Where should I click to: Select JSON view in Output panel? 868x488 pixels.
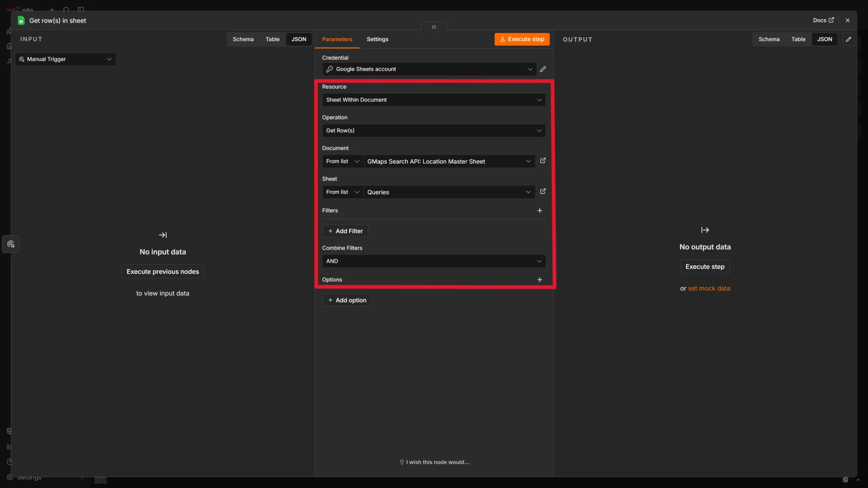click(825, 39)
